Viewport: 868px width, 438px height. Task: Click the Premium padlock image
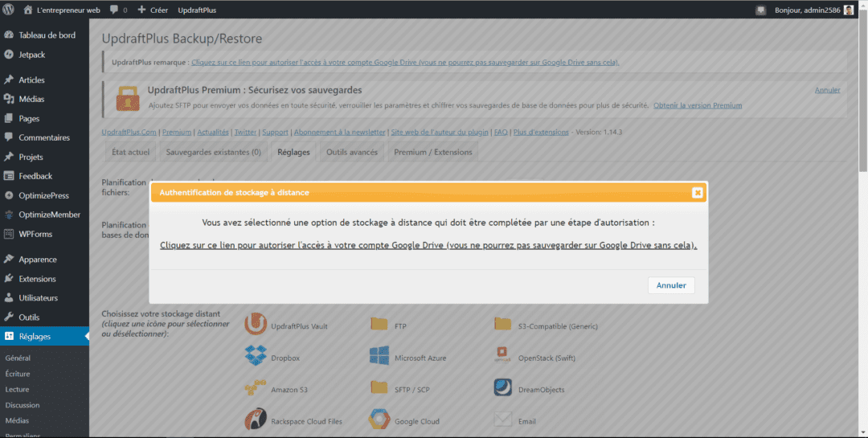click(x=128, y=98)
